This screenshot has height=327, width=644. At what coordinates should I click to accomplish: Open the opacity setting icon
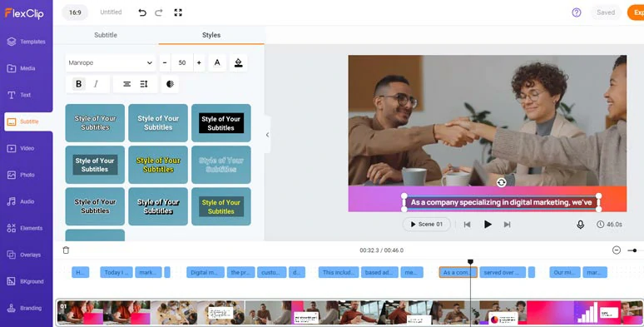tap(170, 84)
